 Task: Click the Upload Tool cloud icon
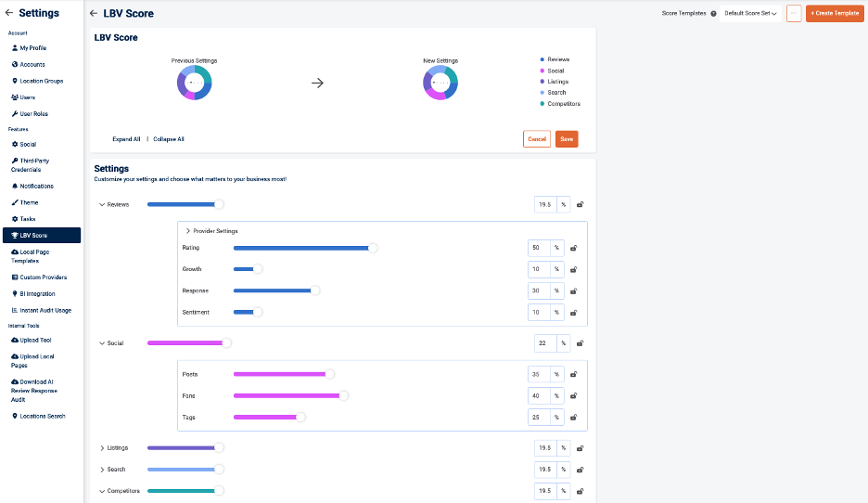click(15, 340)
